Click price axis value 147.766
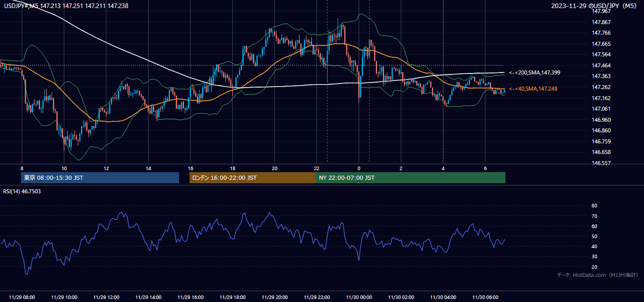Image resolution: width=644 pixels, height=302 pixels. (602, 33)
